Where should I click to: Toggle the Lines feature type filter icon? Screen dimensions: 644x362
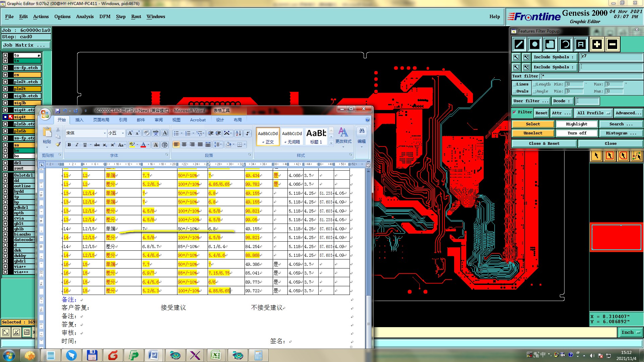[x=519, y=44]
